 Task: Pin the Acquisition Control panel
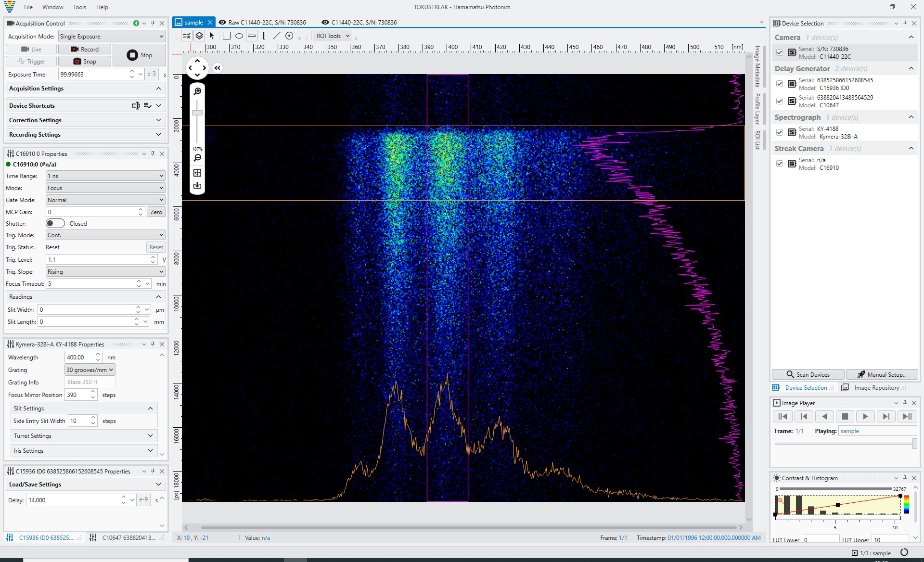[153, 23]
